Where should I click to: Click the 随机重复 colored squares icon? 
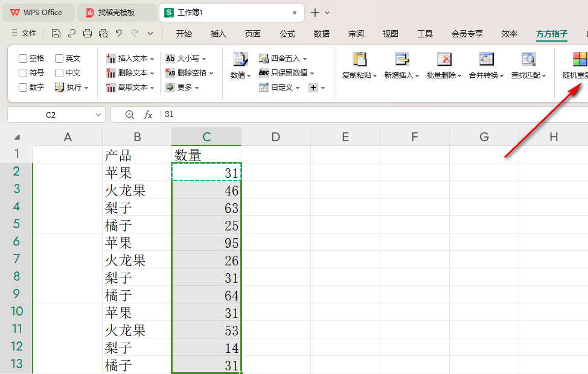580,60
